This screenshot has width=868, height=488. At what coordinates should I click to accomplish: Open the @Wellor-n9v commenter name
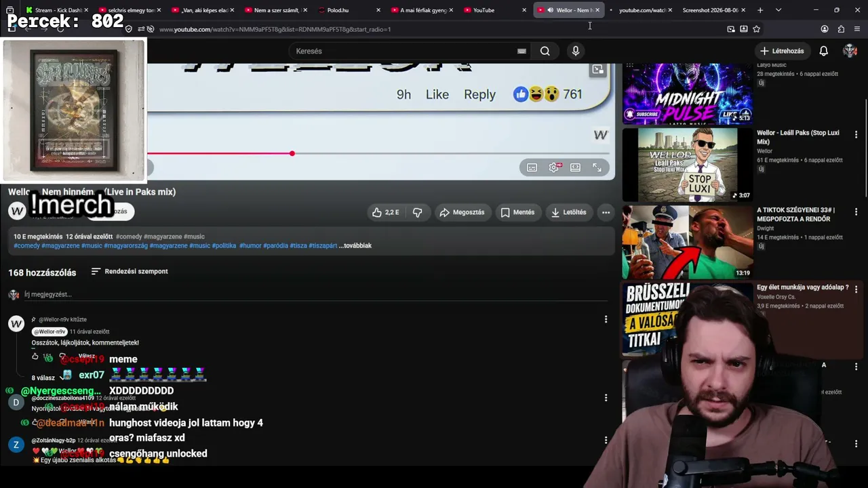(50, 331)
